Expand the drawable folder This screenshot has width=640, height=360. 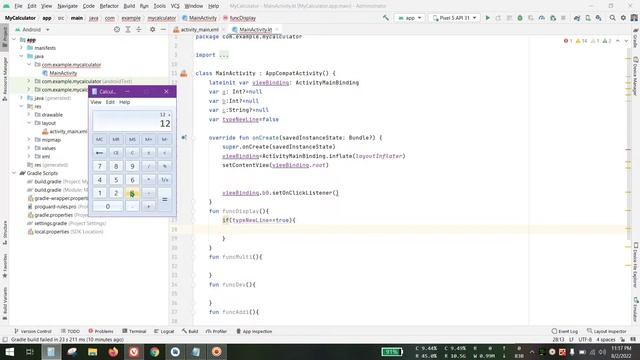[x=29, y=115]
